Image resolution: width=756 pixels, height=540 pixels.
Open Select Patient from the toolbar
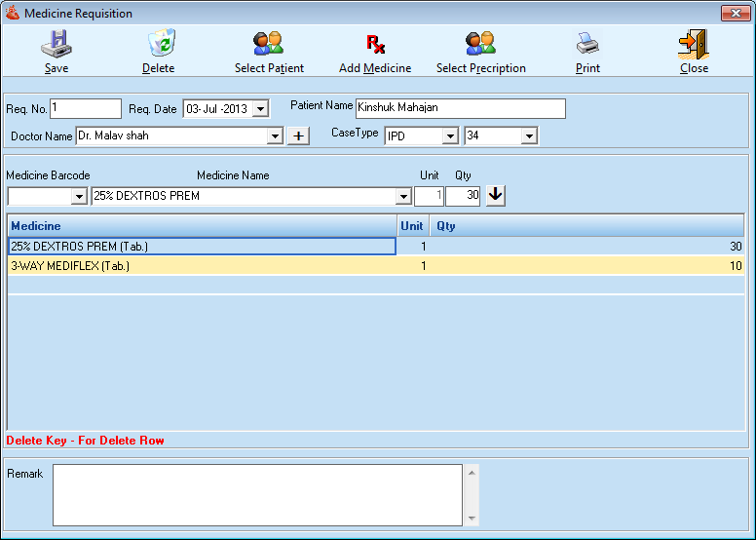[x=269, y=45]
